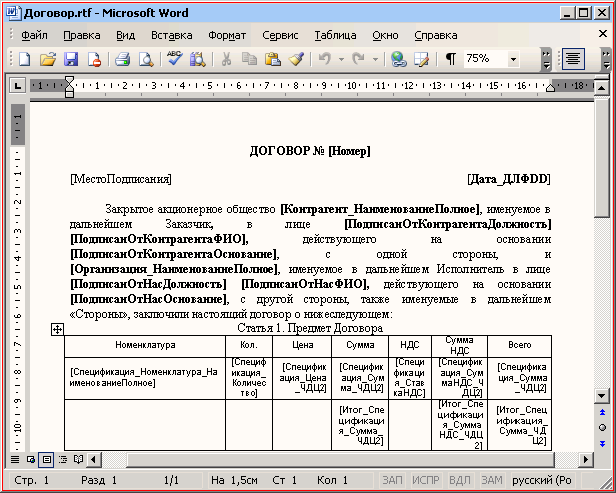The width and height of the screenshot is (616, 493).
Task: Toggle the paragraph marks display
Action: click(450, 59)
